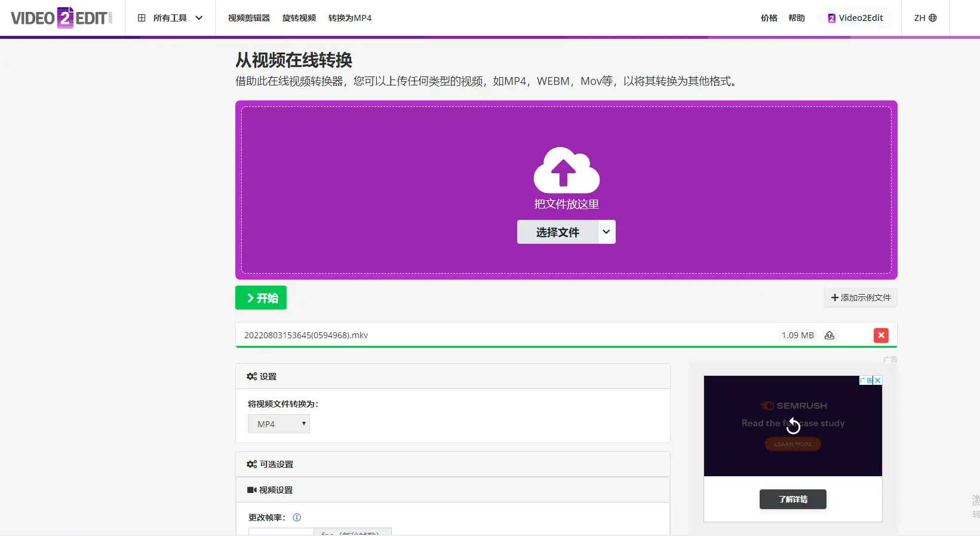Click the 视频设置 video settings header

point(453,490)
